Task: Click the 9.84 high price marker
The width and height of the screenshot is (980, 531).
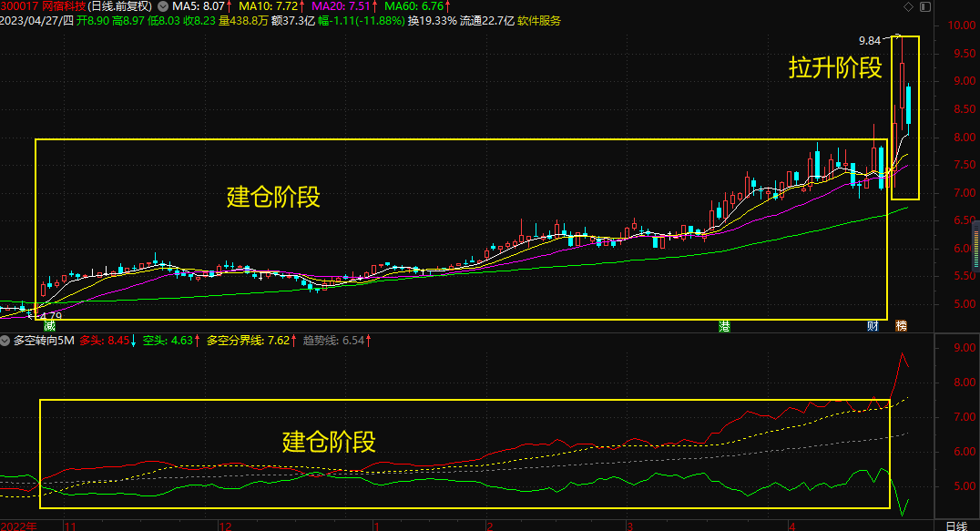Action: click(871, 40)
